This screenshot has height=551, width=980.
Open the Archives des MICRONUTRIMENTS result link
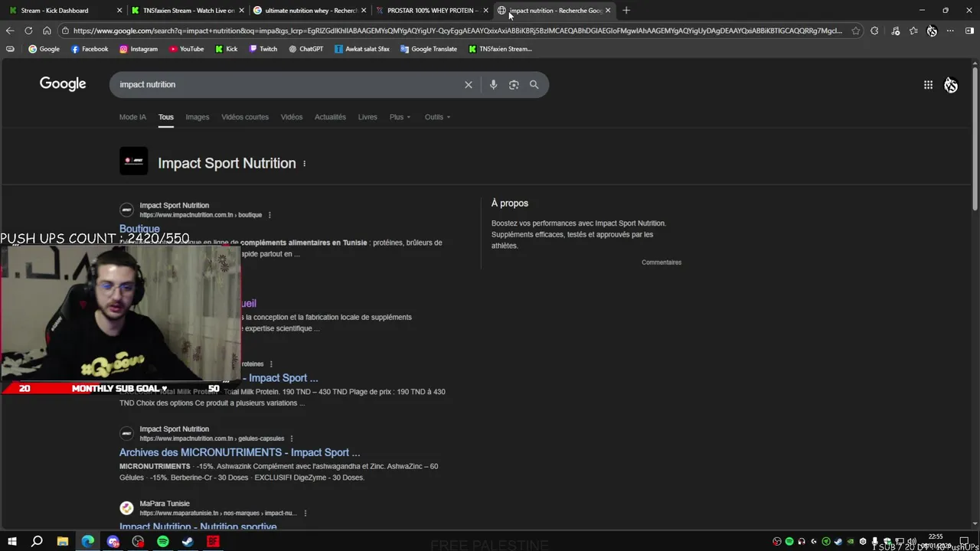tap(240, 452)
